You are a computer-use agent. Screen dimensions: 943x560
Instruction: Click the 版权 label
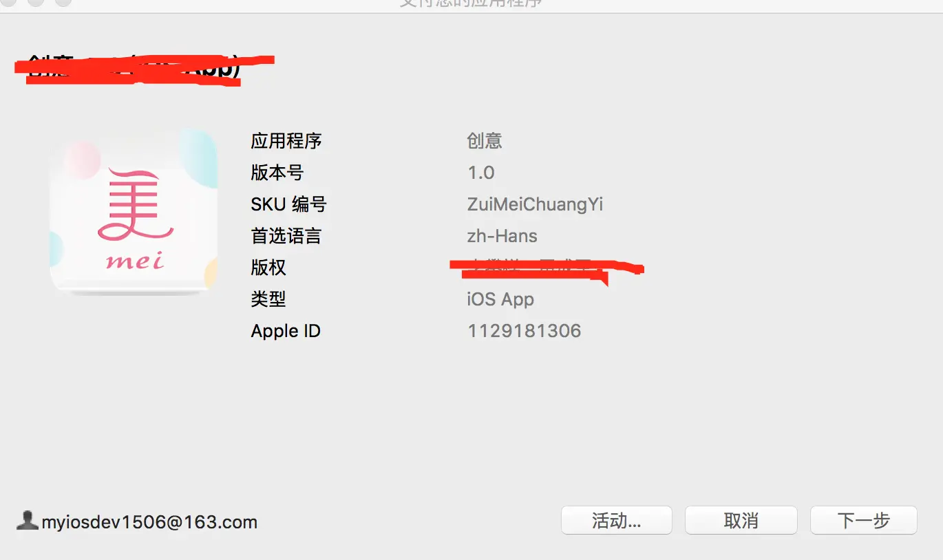[268, 268]
